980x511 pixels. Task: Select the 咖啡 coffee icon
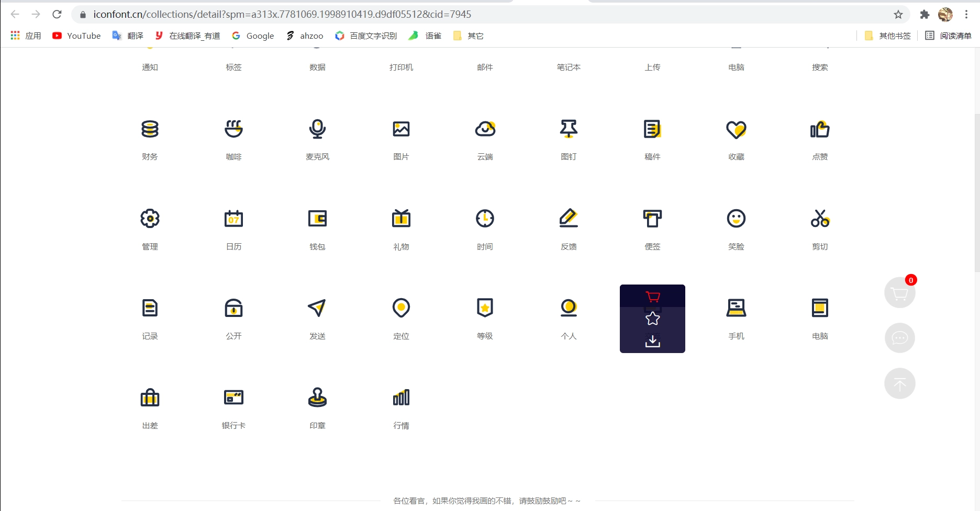pyautogui.click(x=233, y=129)
